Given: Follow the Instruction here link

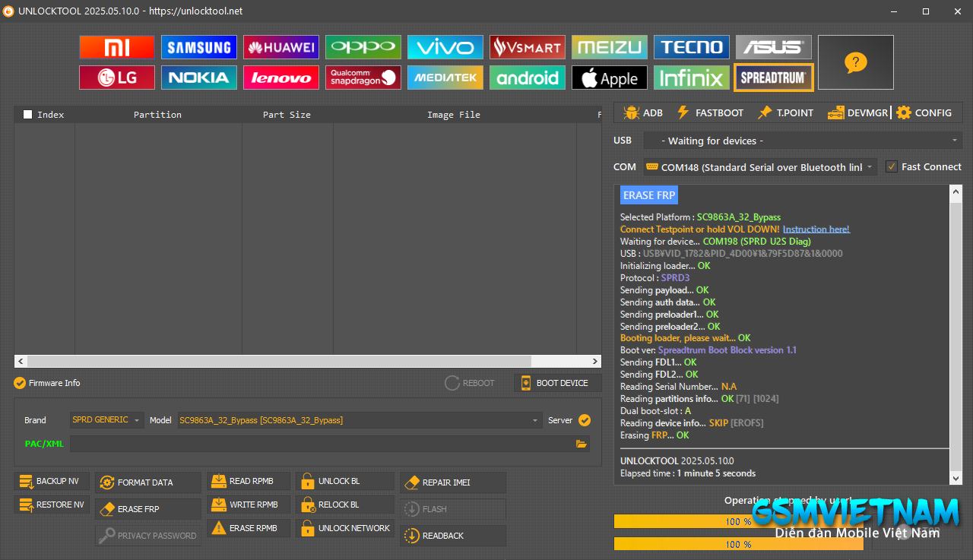Looking at the screenshot, I should pyautogui.click(x=816, y=229).
